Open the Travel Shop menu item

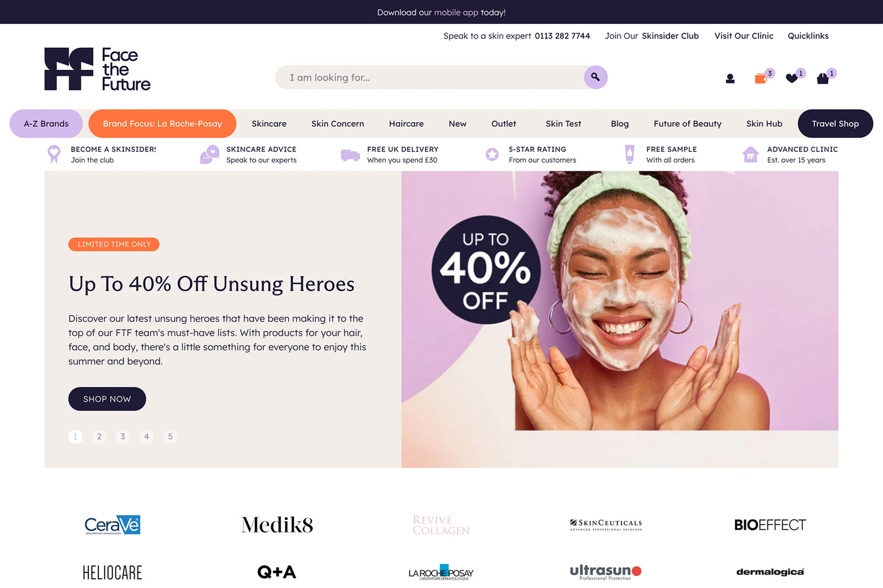click(835, 124)
